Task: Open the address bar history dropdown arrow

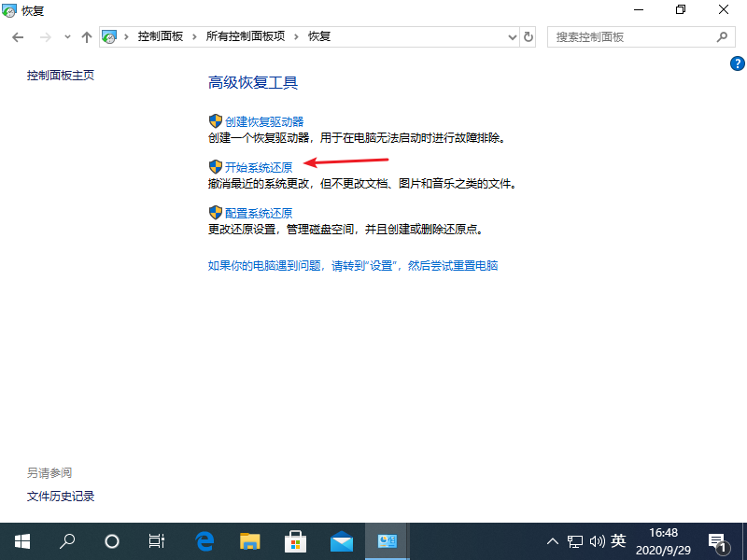Action: [512, 36]
